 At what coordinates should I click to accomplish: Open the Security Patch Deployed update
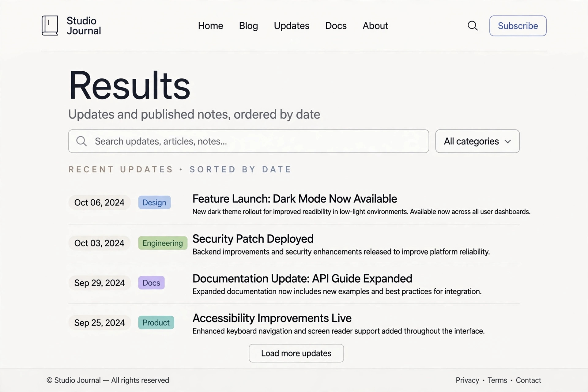(x=253, y=239)
